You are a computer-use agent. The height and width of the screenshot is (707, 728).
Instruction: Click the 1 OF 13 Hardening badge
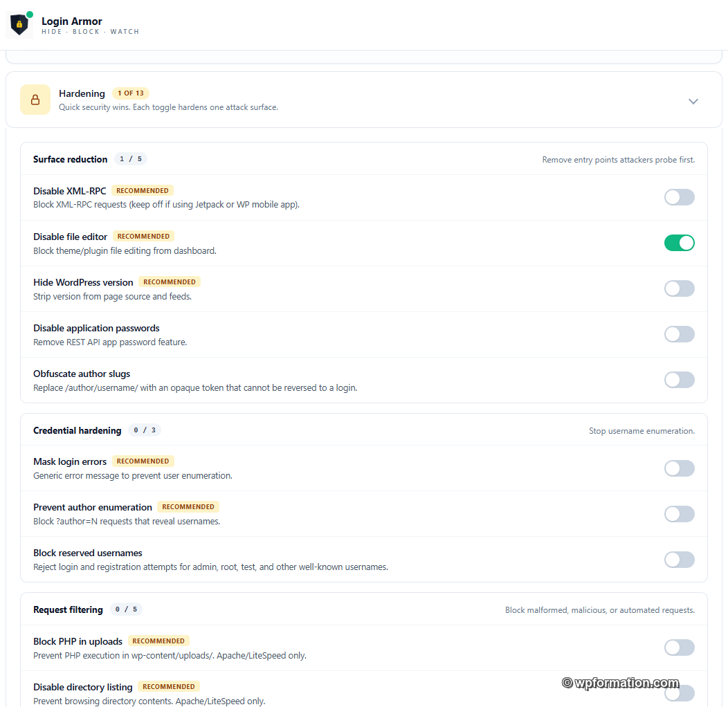pos(131,93)
